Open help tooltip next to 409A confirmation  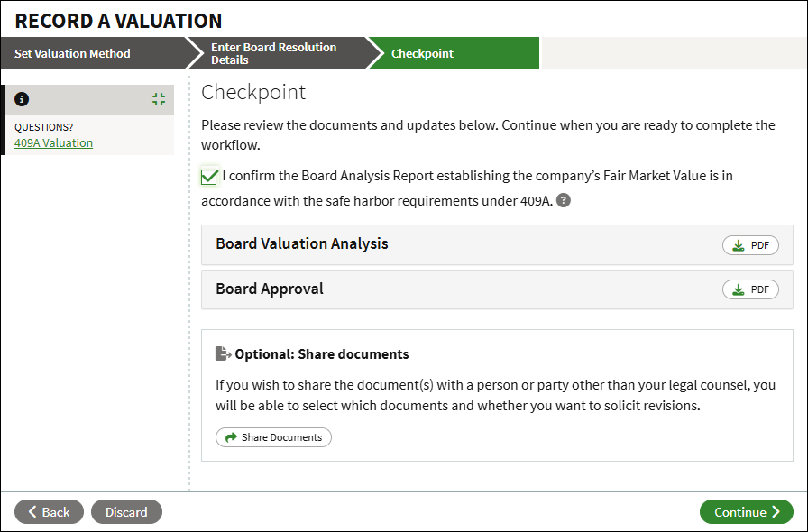[x=564, y=200]
